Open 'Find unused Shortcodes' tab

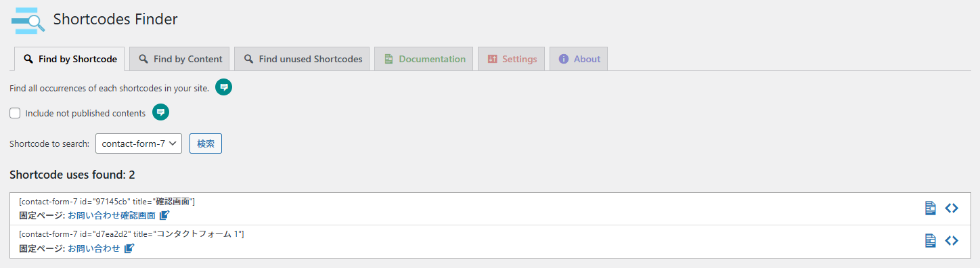pyautogui.click(x=303, y=59)
